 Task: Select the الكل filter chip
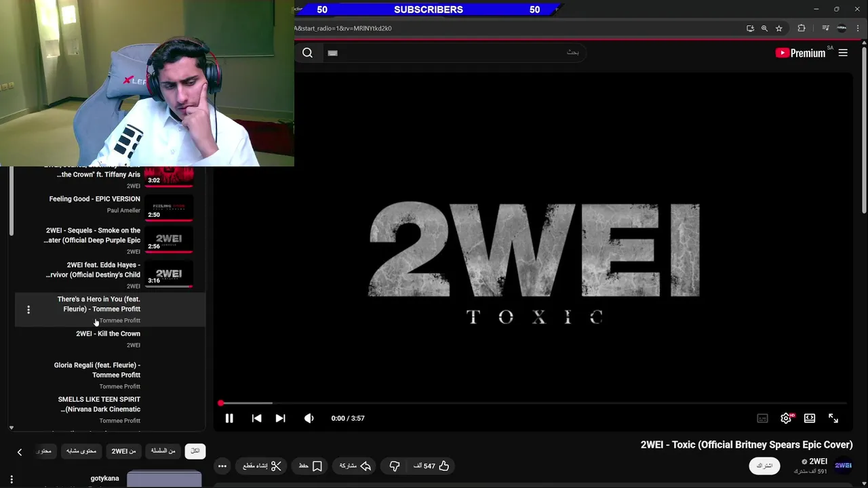tap(195, 451)
